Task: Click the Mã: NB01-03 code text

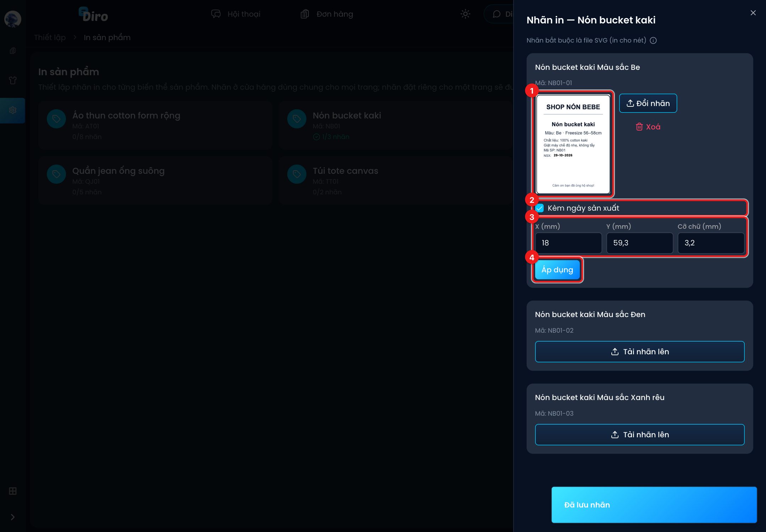Action: (554, 414)
